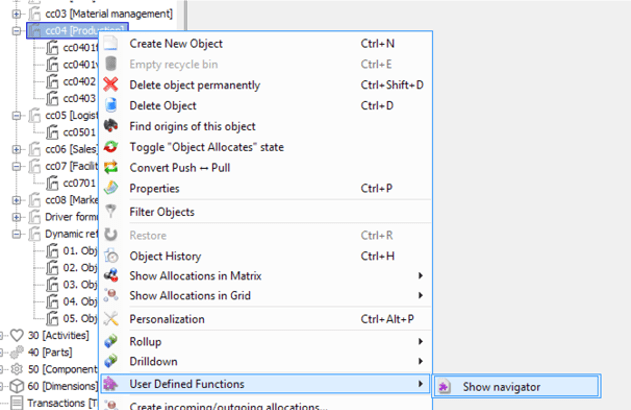
Task: Click the Transactions list icon
Action: [x=17, y=403]
